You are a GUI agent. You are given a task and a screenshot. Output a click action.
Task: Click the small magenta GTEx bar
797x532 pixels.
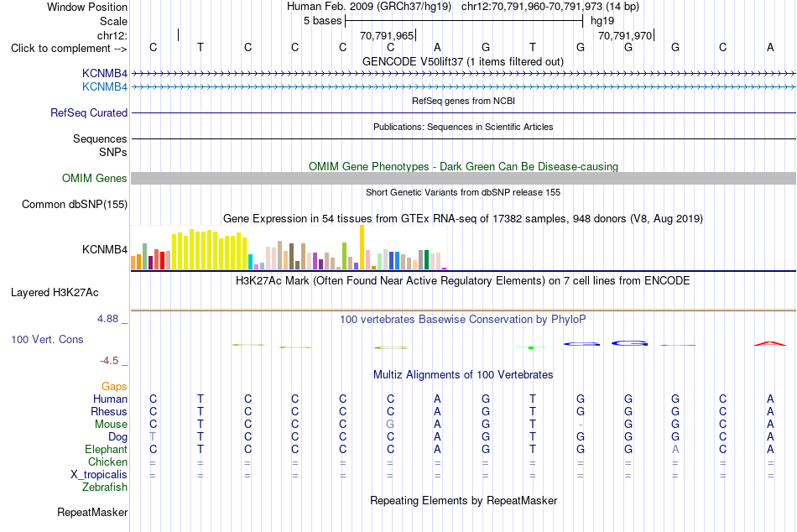pos(445,269)
